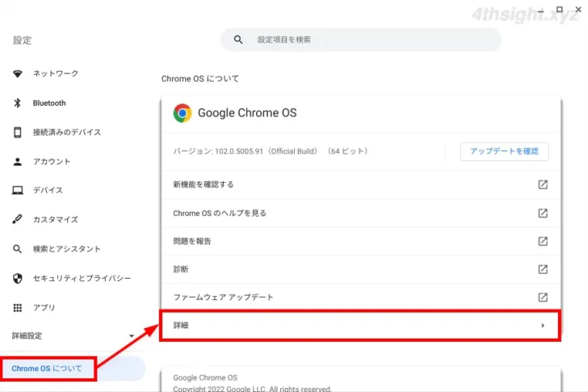This screenshot has width=588, height=392.
Task: Open デバイス settings section
Action: point(48,191)
